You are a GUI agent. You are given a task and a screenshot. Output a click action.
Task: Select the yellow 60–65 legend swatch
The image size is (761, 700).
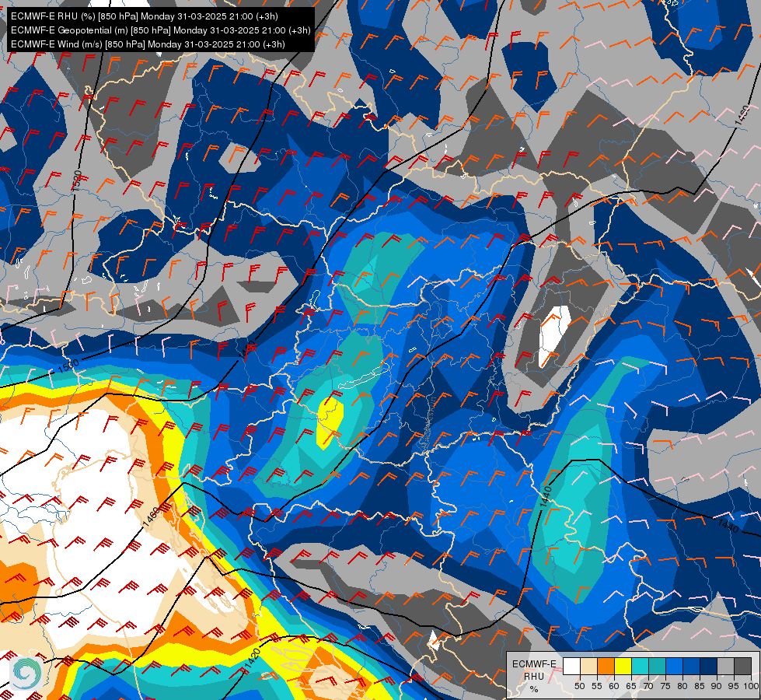click(623, 666)
